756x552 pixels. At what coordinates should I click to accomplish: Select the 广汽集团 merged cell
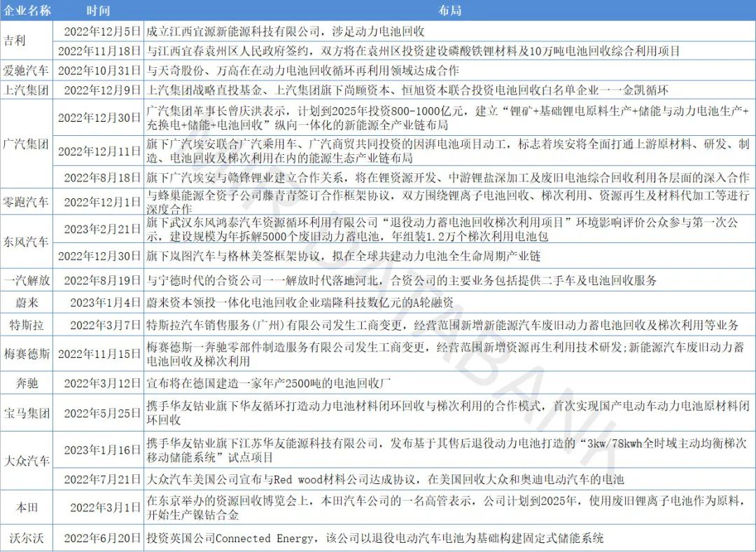[x=27, y=144]
